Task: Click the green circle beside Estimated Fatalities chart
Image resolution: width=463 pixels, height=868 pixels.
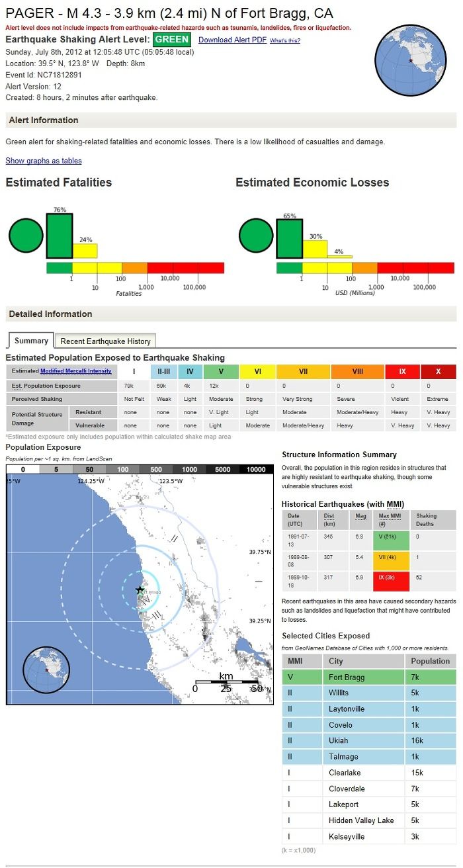Action: (25, 236)
